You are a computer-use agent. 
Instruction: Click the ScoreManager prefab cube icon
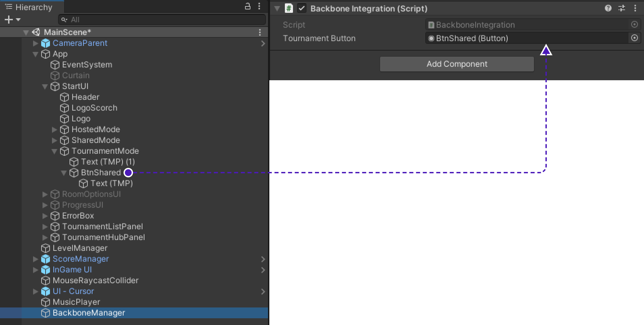click(x=45, y=259)
